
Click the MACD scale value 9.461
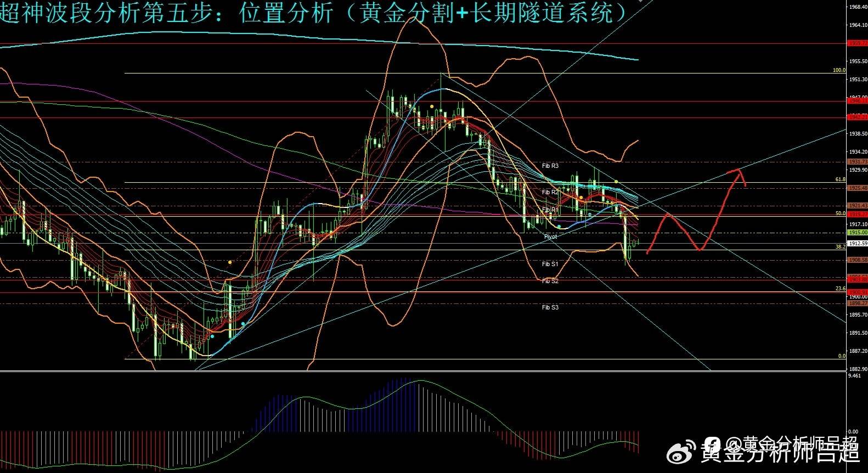(854, 376)
